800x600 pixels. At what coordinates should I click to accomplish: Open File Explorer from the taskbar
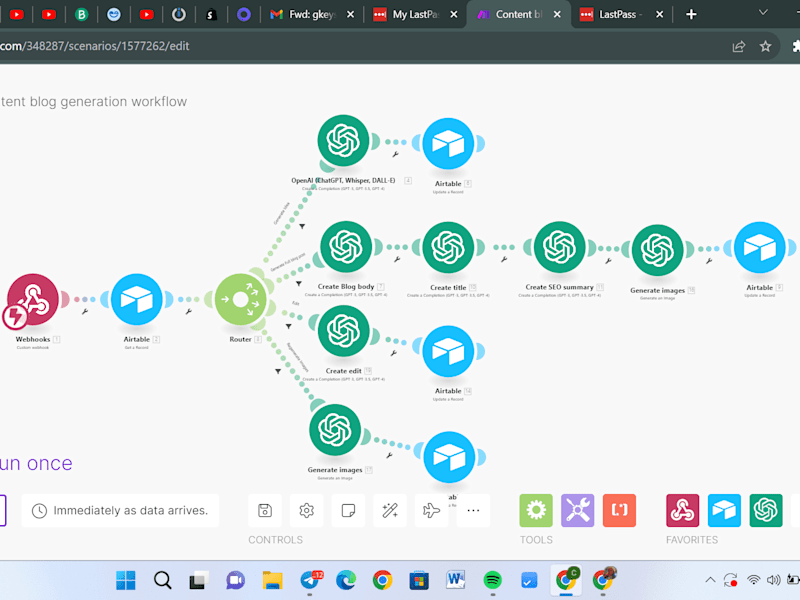(x=272, y=580)
